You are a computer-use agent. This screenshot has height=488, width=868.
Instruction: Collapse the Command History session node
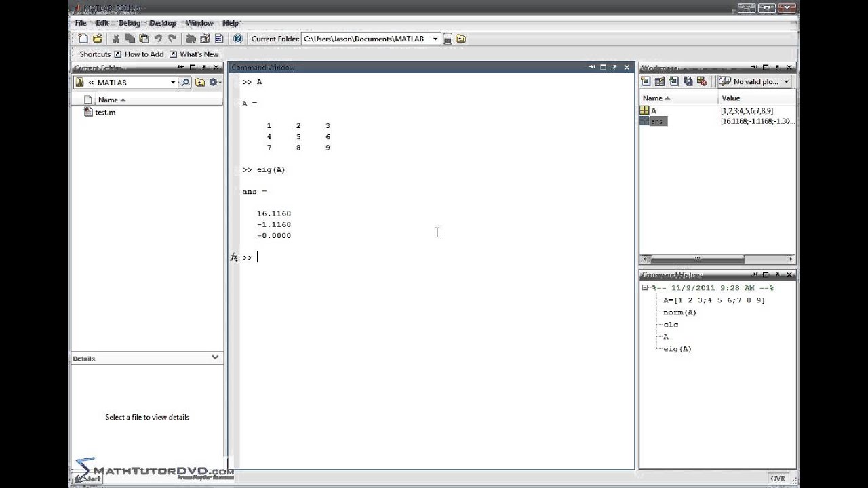(x=645, y=287)
